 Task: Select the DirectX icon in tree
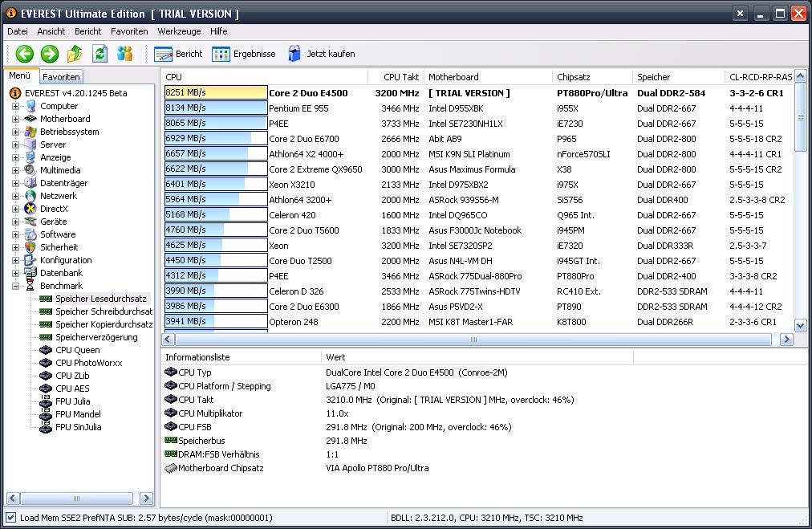31,209
